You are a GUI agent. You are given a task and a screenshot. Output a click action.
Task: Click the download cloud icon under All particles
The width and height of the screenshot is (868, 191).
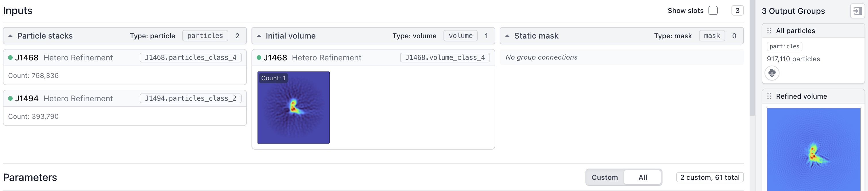772,73
